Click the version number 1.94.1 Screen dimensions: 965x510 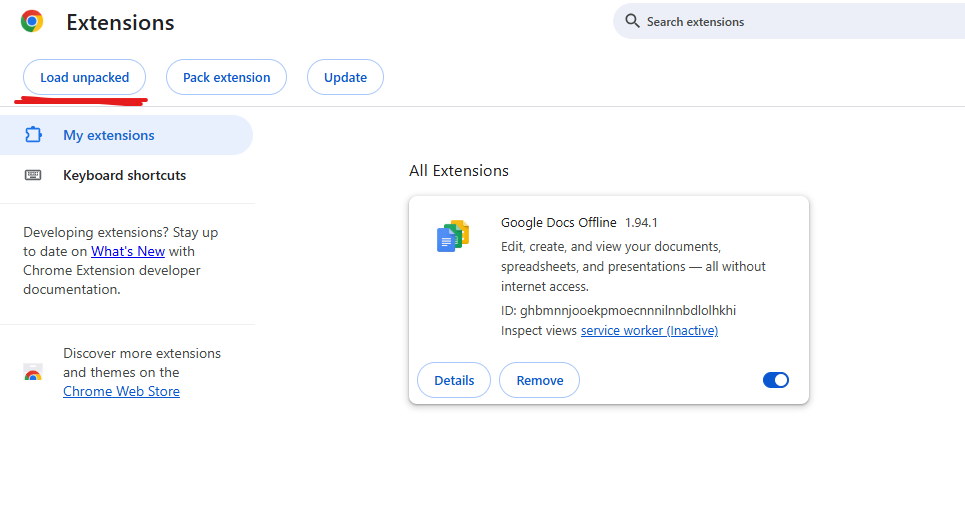(641, 223)
